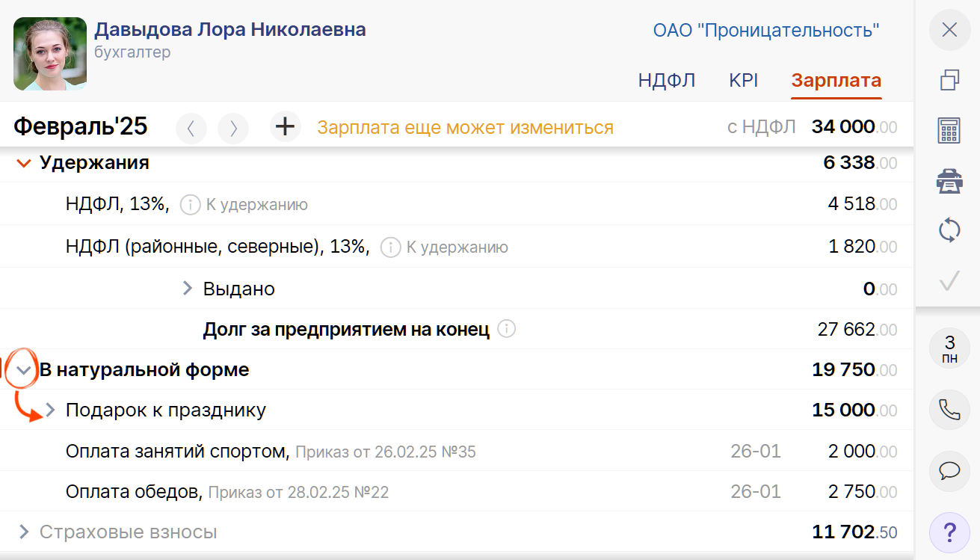Go to the previous month arrow
This screenshot has width=980, height=560.
[191, 128]
